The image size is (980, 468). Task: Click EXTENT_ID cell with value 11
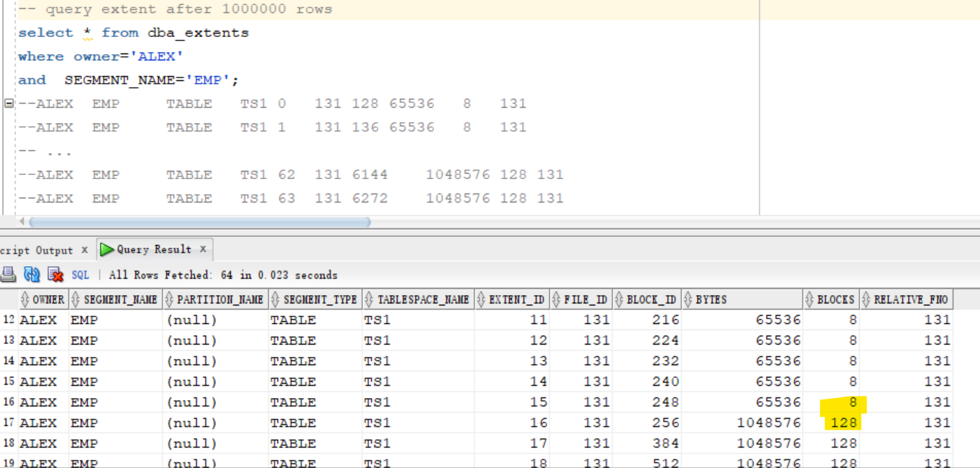512,320
